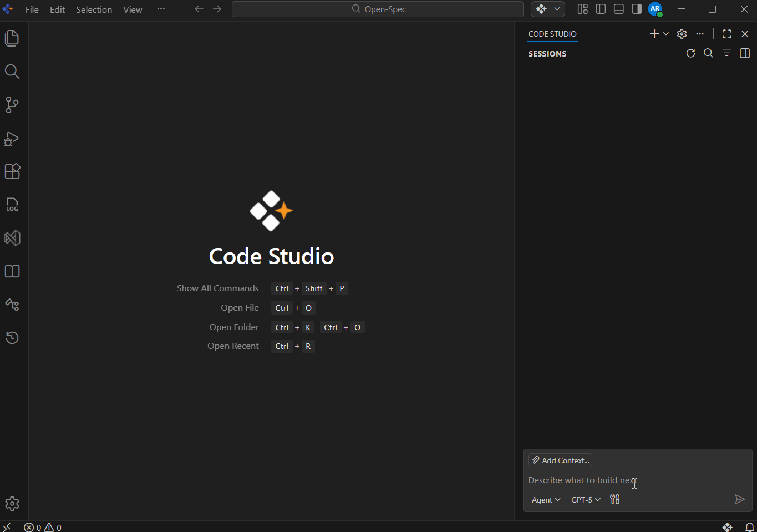Open the book-shaped icon in activity bar
This screenshot has width=757, height=532.
pyautogui.click(x=12, y=271)
